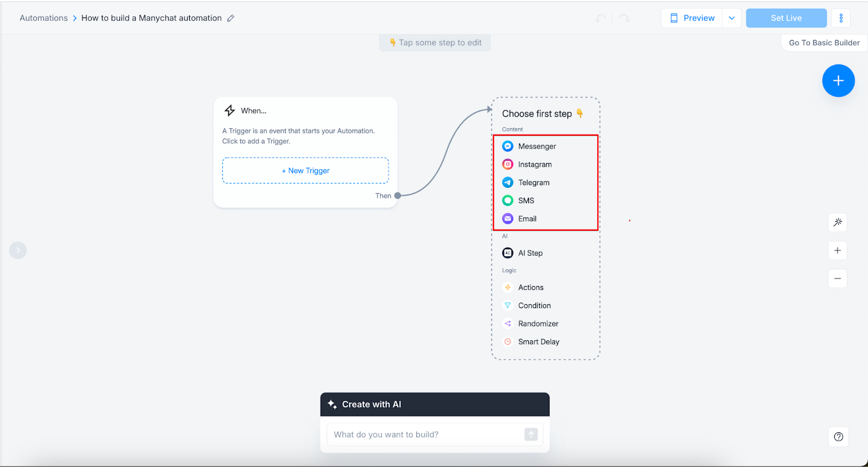Click the Preview button
This screenshot has height=467, width=868.
692,18
